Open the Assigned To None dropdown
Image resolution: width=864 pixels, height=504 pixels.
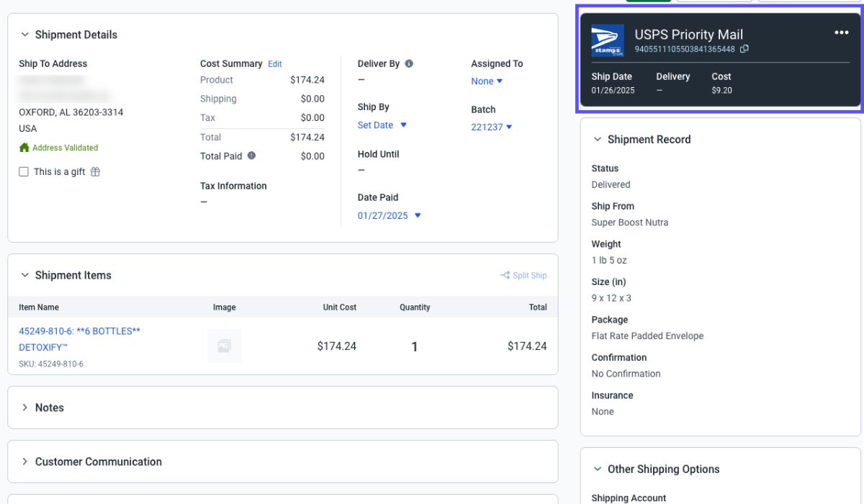click(487, 81)
